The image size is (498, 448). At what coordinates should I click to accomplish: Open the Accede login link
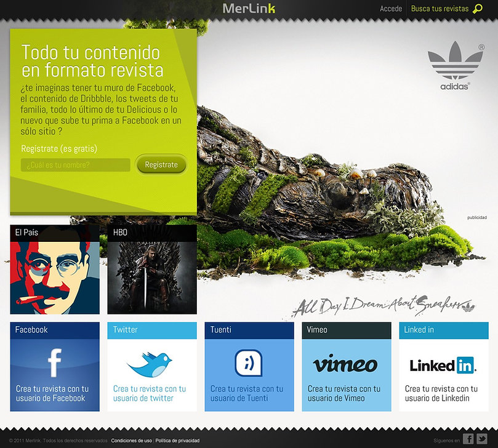coord(391,9)
